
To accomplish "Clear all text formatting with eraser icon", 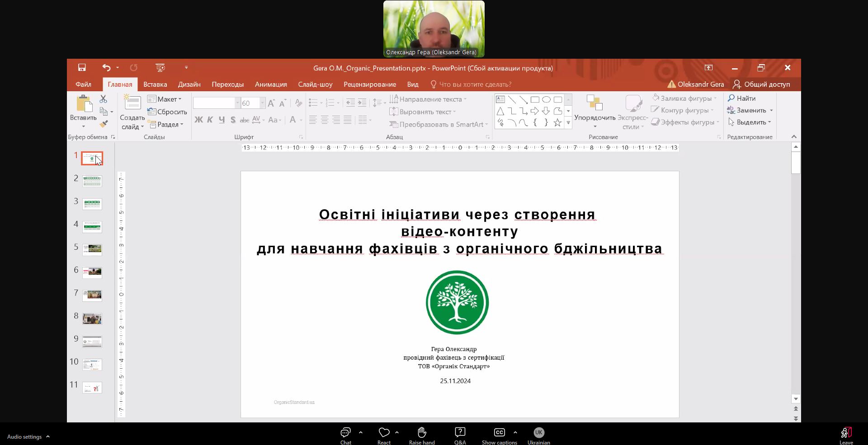I will 298,103.
